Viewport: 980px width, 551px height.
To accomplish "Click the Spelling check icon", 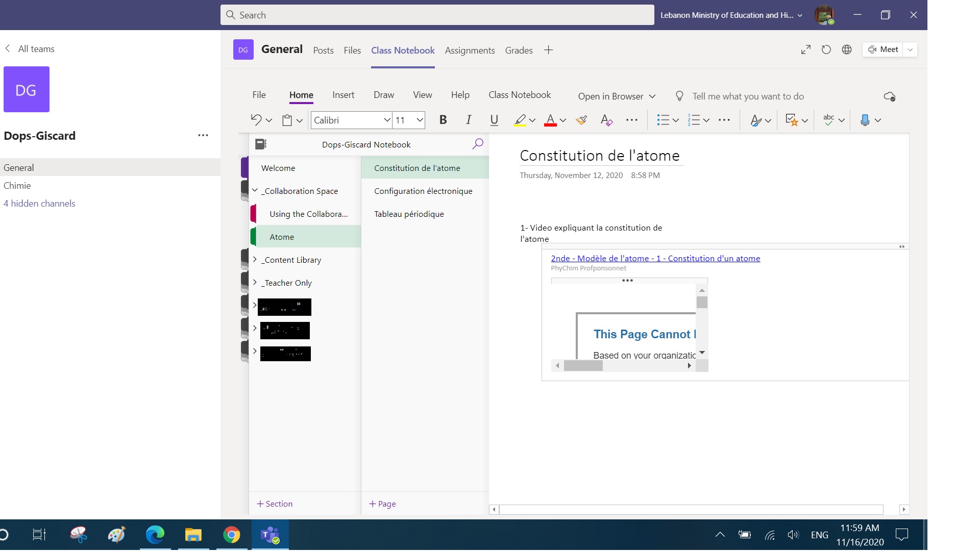I will 828,120.
